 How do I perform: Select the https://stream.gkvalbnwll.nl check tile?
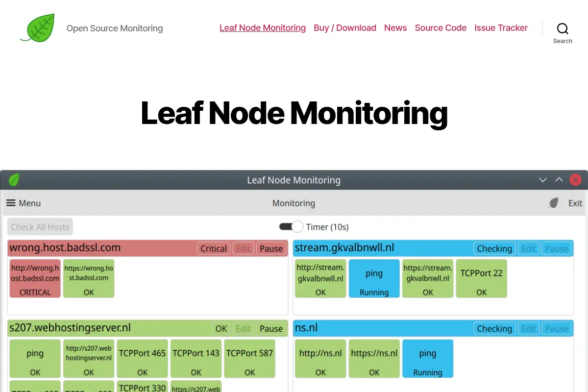pos(428,278)
